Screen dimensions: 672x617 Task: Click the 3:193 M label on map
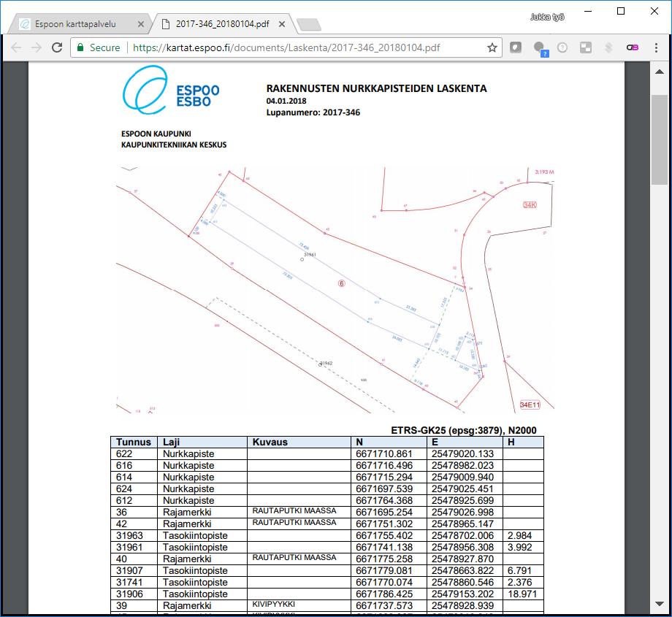point(544,172)
